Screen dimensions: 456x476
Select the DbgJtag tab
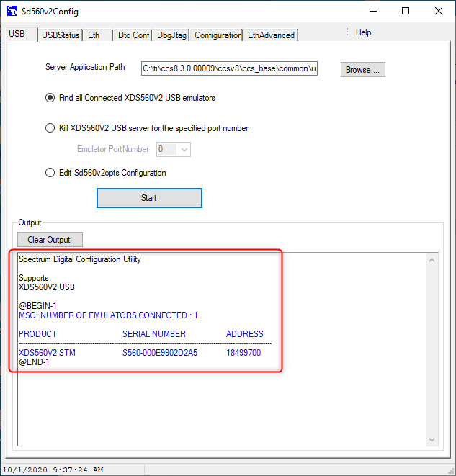[171, 35]
